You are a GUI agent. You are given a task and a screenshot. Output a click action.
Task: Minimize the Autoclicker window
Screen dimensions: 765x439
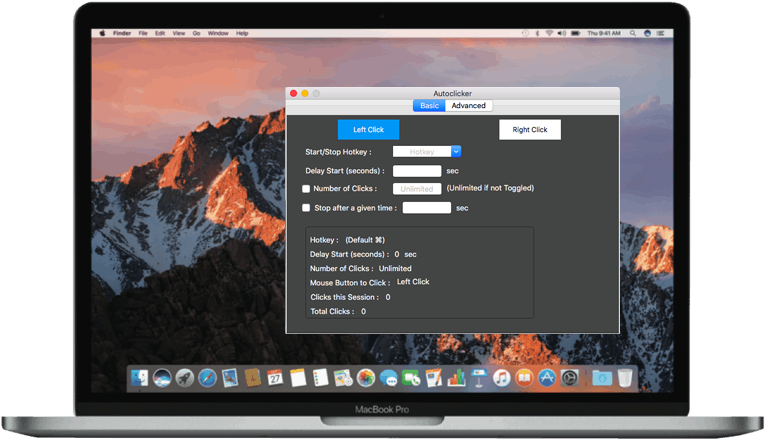[305, 93]
